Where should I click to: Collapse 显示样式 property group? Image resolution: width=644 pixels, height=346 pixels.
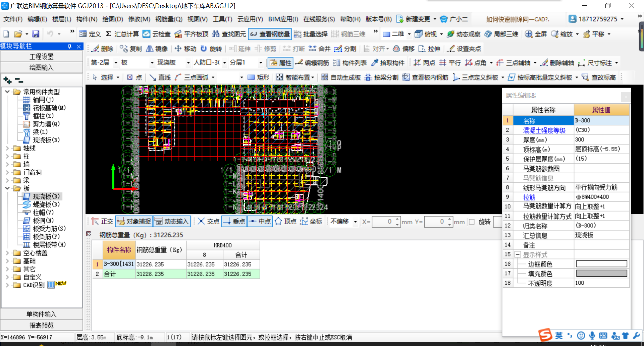pos(518,254)
